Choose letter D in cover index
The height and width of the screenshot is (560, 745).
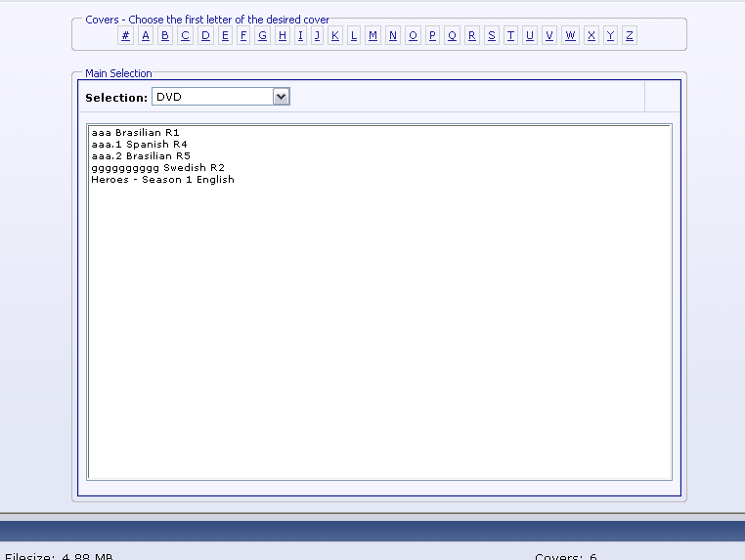[205, 36]
